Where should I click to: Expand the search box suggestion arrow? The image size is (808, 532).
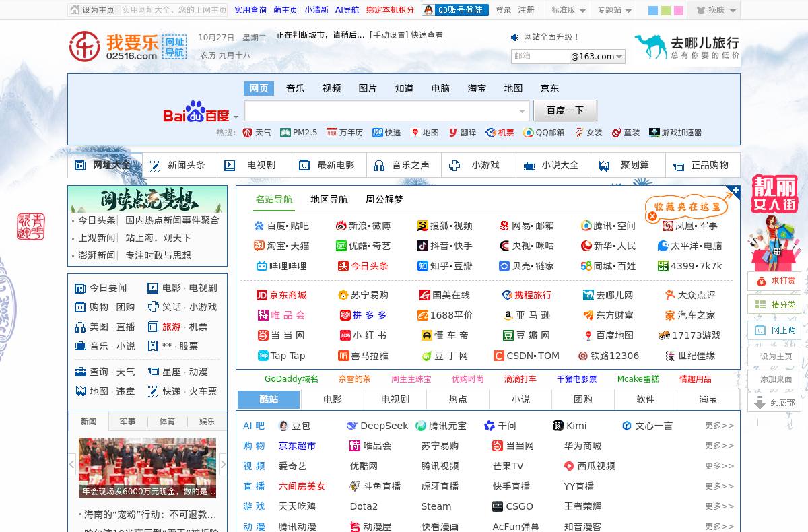pyautogui.click(x=522, y=111)
